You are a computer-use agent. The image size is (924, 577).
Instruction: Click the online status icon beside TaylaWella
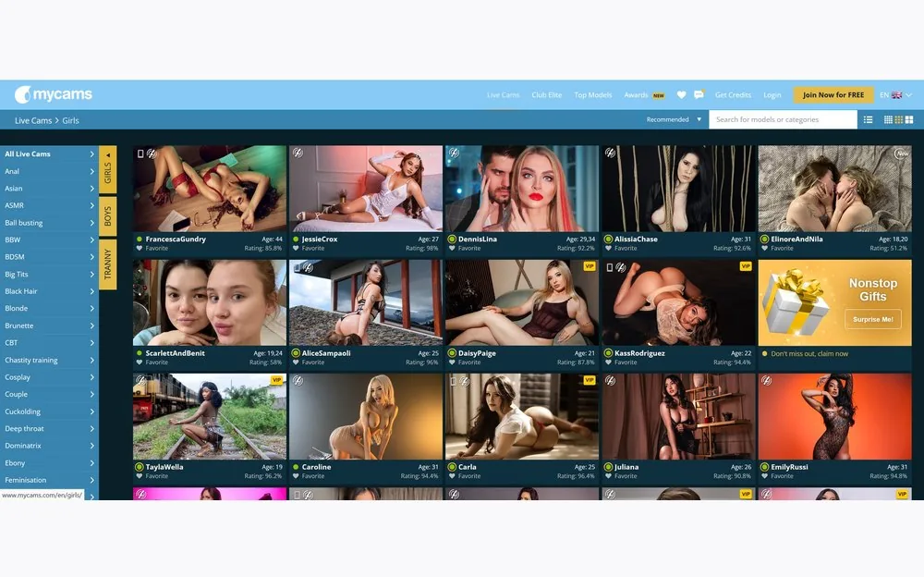coord(140,467)
